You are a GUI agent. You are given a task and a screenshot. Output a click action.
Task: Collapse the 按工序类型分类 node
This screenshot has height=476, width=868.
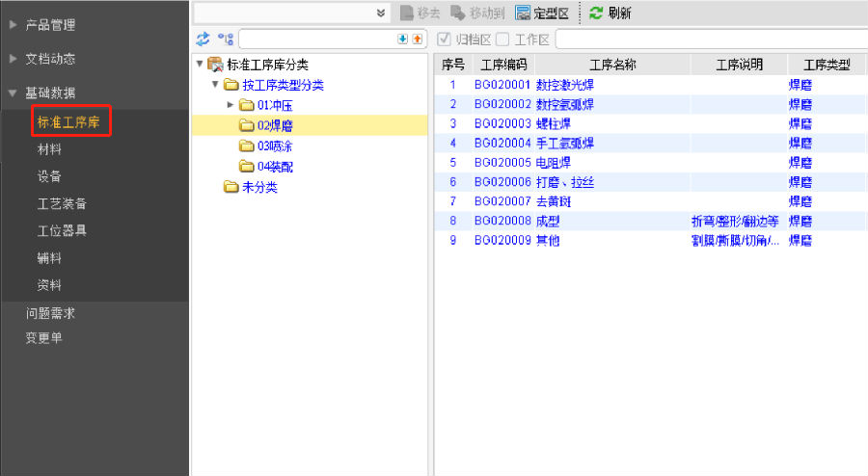pyautogui.click(x=215, y=85)
